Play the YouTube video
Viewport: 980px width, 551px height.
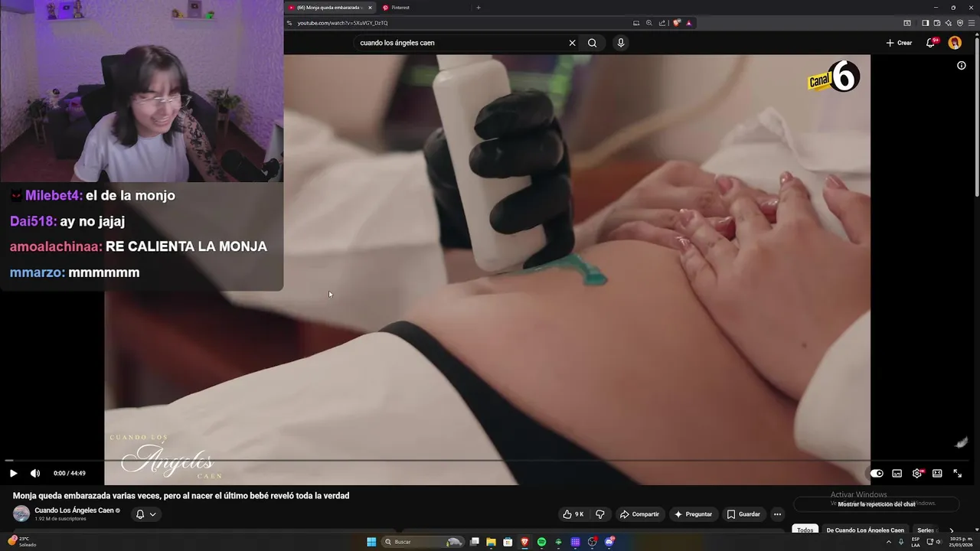pyautogui.click(x=13, y=473)
